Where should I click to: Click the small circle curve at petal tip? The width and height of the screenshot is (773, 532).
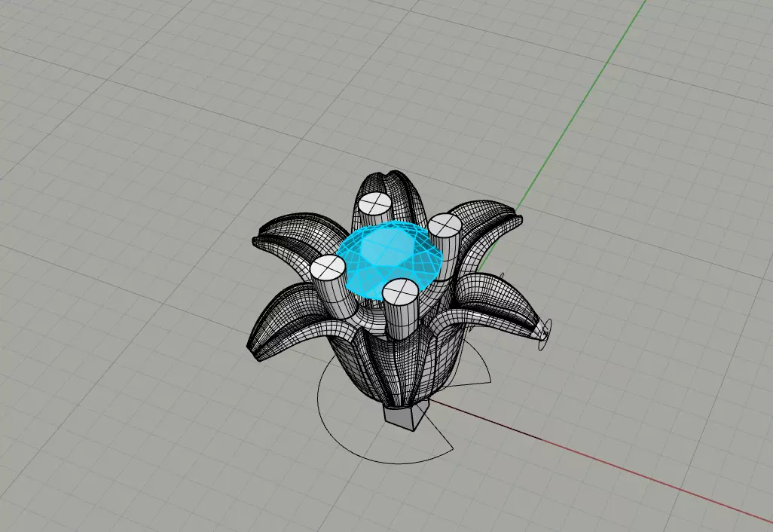545,334
